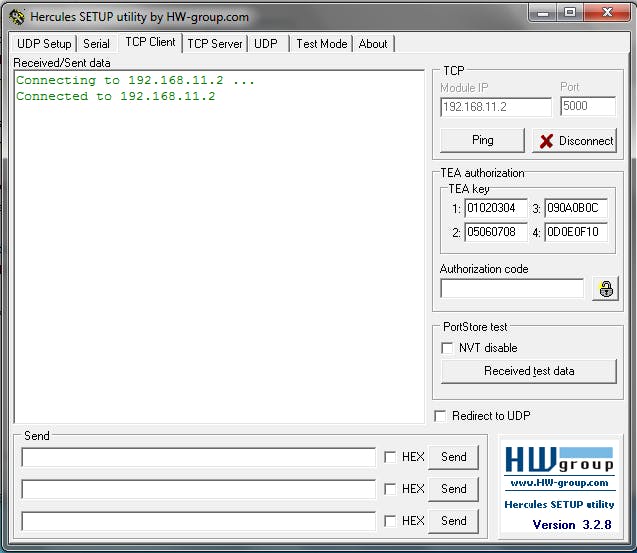This screenshot has height=553, width=637.
Task: Click TEA key field 1 with 01020304
Action: tap(496, 208)
